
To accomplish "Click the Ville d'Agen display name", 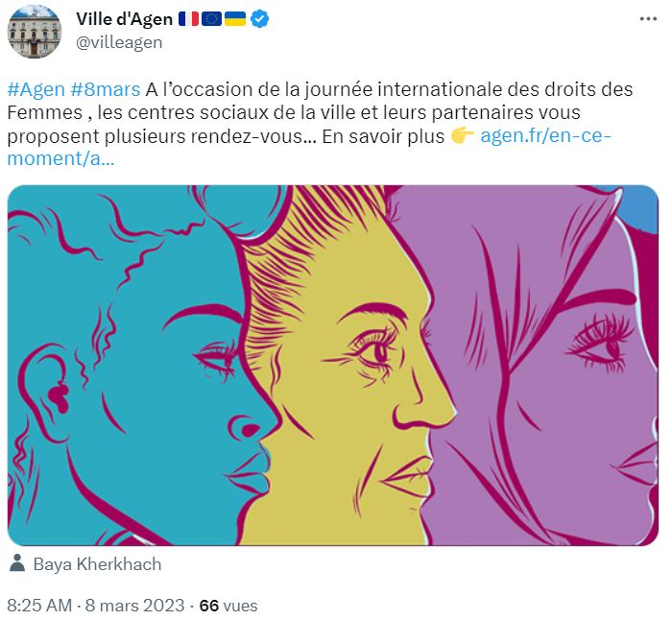I will tap(124, 19).
